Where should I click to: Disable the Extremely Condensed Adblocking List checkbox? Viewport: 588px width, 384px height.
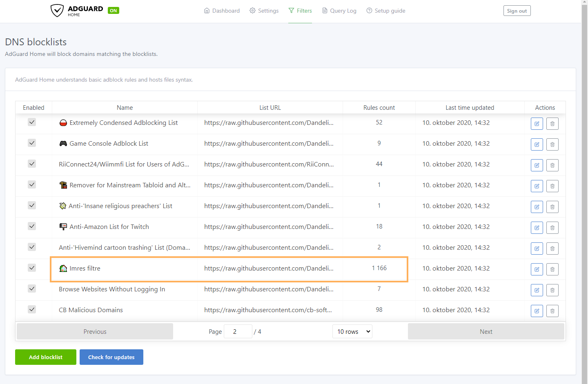click(32, 122)
